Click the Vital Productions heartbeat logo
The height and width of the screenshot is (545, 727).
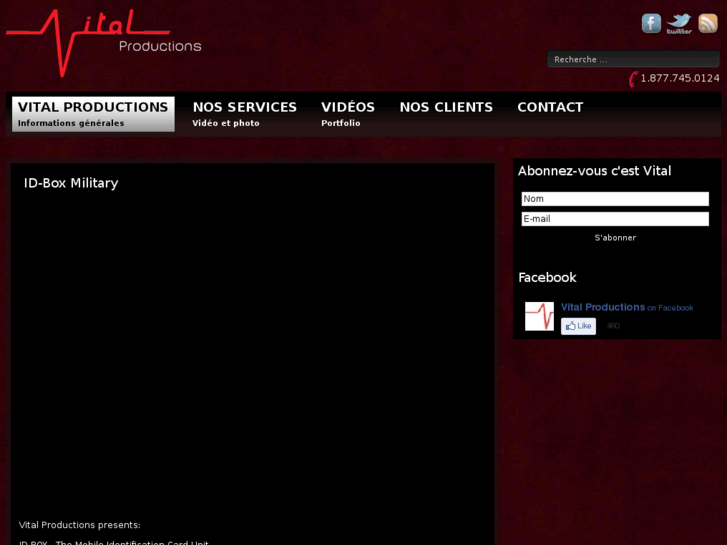tap(104, 43)
